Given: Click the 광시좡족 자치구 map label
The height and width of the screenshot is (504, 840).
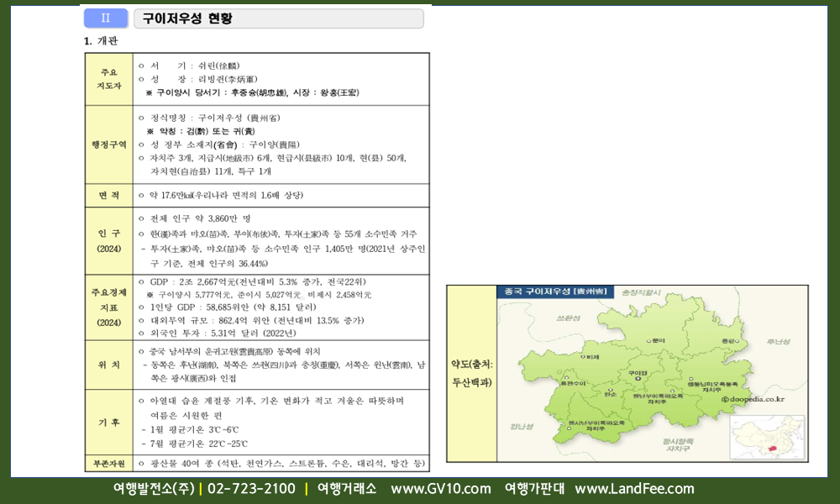Looking at the screenshot, I should pos(678,444).
